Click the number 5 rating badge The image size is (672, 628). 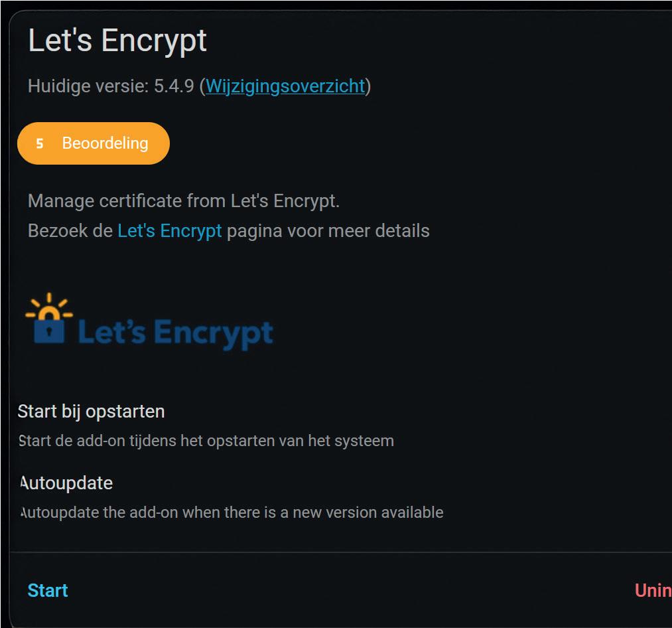click(x=40, y=143)
